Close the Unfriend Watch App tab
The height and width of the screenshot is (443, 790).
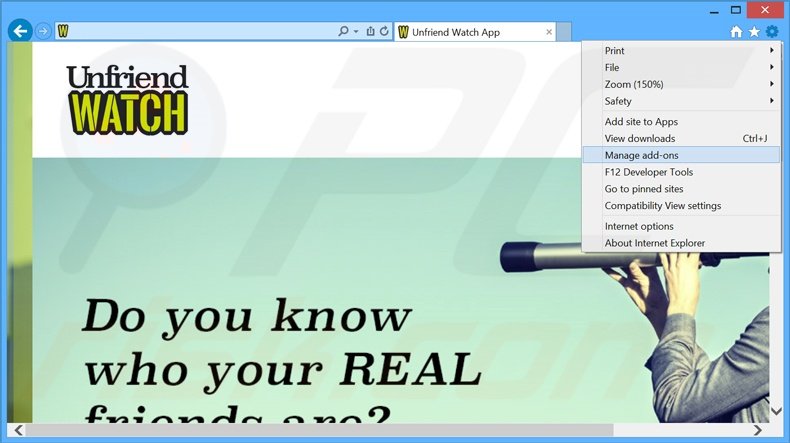pyautogui.click(x=549, y=32)
